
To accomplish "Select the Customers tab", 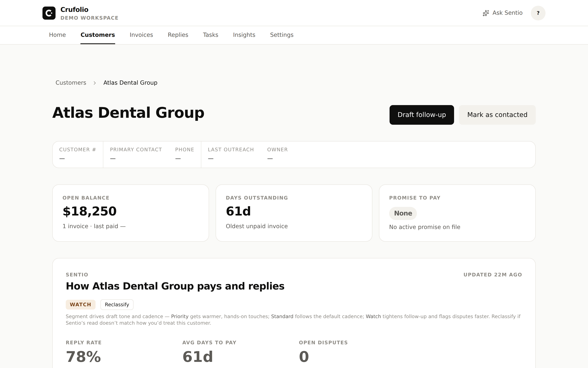I will tap(98, 35).
